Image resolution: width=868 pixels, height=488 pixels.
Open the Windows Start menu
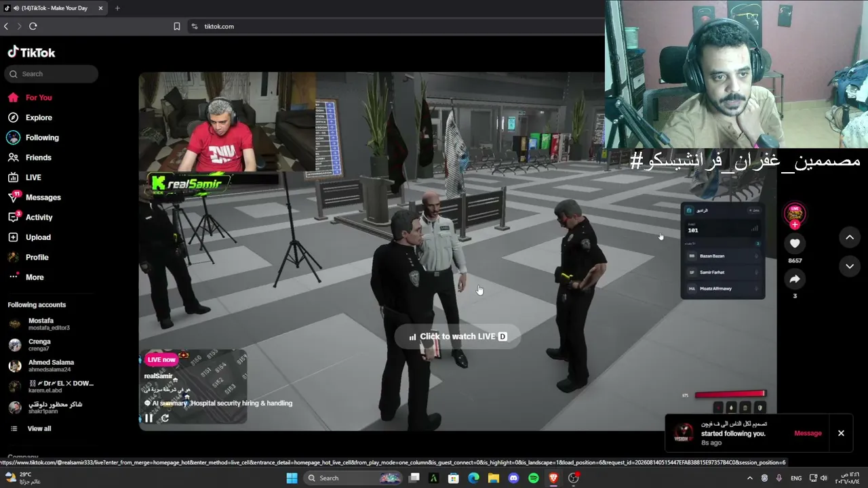click(292, 478)
